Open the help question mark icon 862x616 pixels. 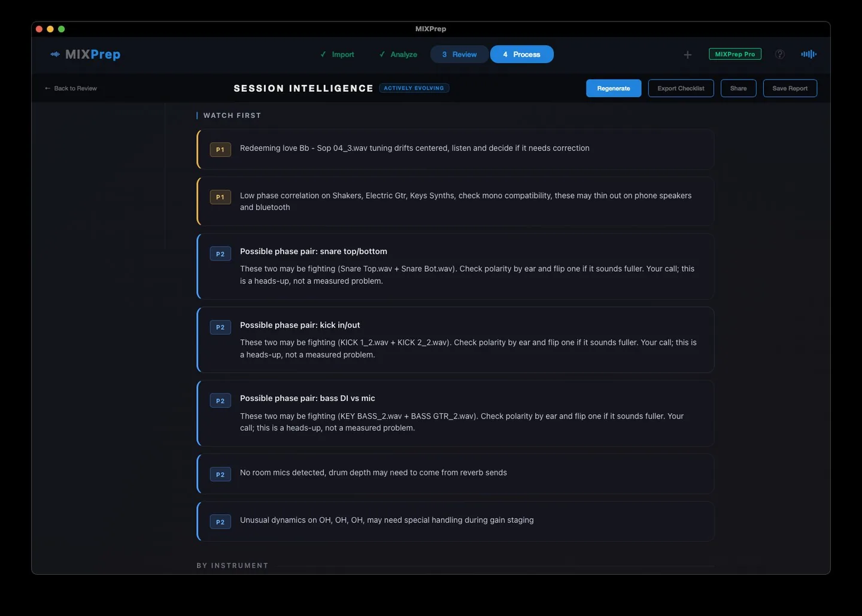click(779, 54)
